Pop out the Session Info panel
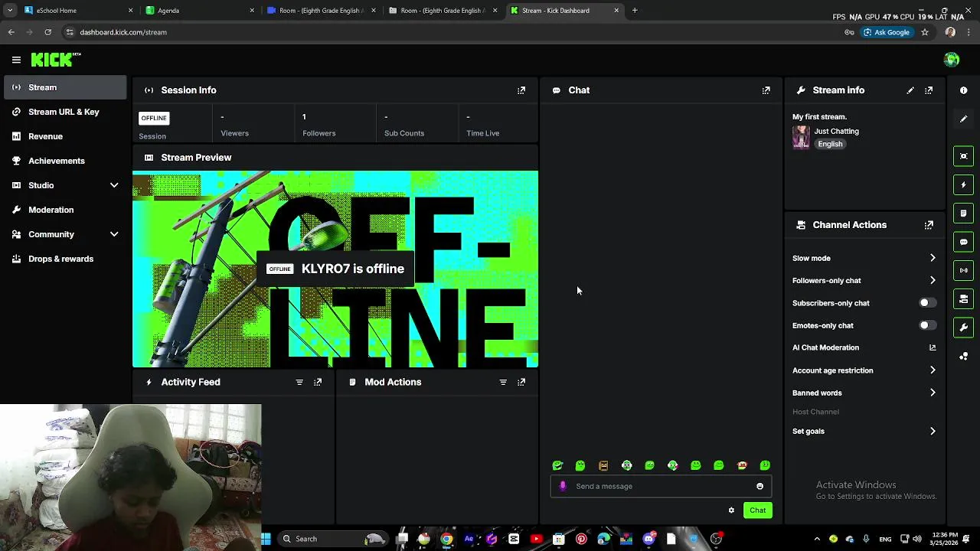Image resolution: width=980 pixels, height=551 pixels. pyautogui.click(x=521, y=90)
